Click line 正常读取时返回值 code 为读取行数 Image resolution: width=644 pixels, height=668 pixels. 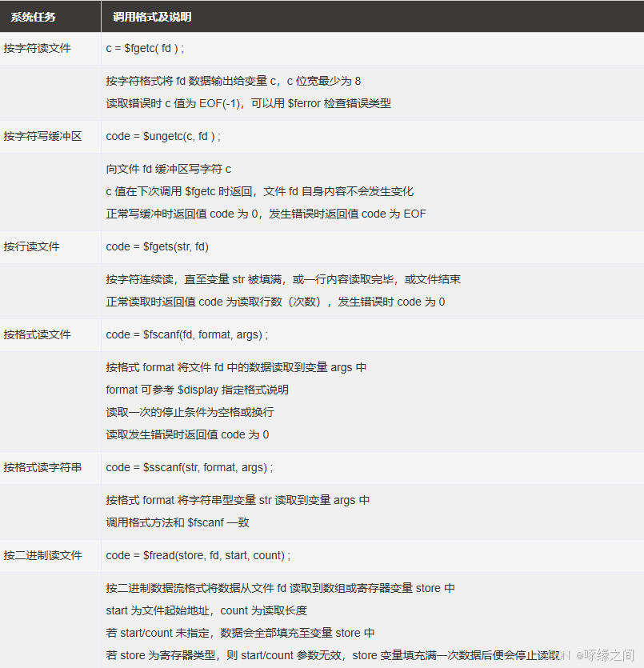(275, 302)
